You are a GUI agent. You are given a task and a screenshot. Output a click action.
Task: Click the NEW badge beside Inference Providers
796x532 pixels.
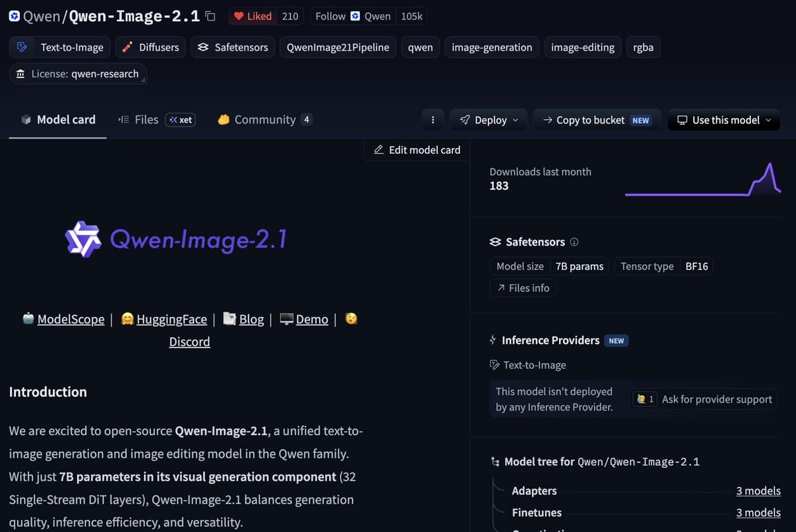pos(616,341)
